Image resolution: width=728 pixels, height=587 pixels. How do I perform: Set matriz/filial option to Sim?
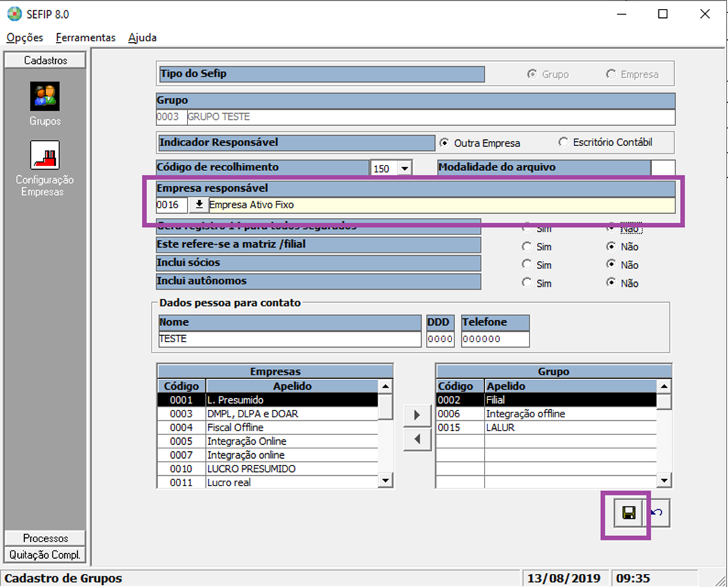pyautogui.click(x=527, y=246)
